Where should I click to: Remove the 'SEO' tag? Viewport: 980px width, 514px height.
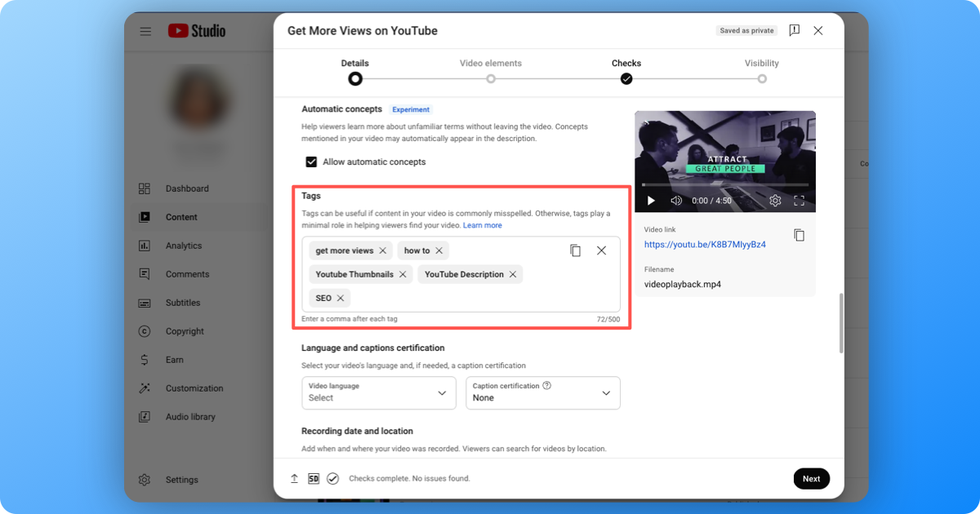tap(341, 298)
